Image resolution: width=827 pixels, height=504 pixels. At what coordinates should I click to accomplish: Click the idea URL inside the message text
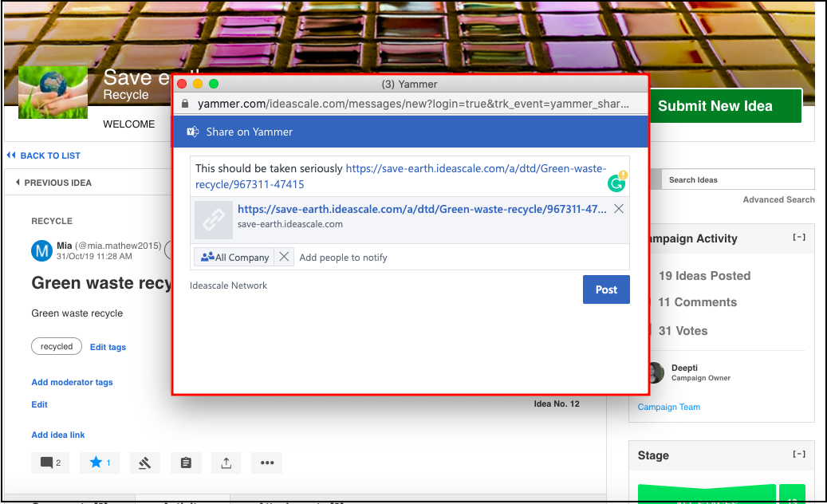(x=401, y=176)
